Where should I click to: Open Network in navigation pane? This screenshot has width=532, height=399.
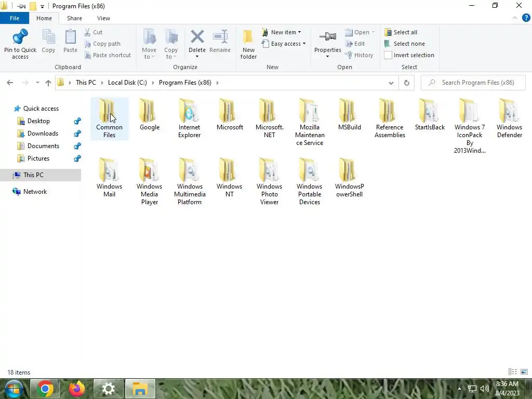[x=35, y=192]
